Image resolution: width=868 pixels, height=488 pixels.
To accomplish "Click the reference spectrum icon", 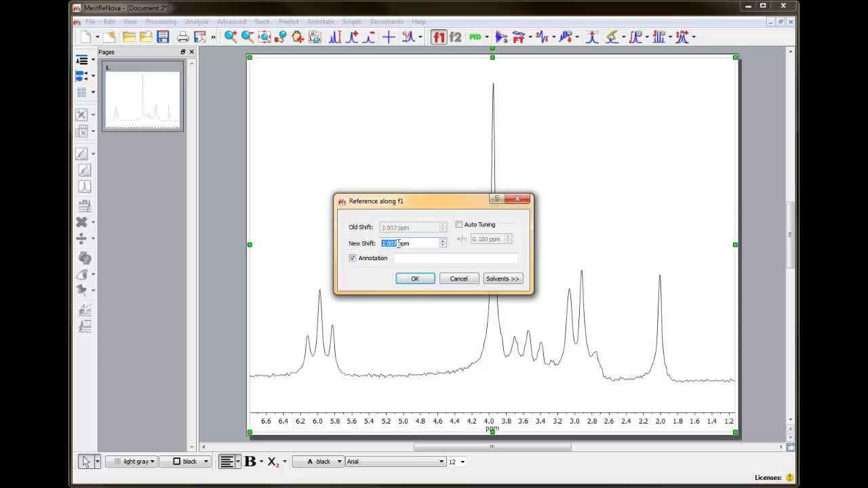I will coord(592,37).
